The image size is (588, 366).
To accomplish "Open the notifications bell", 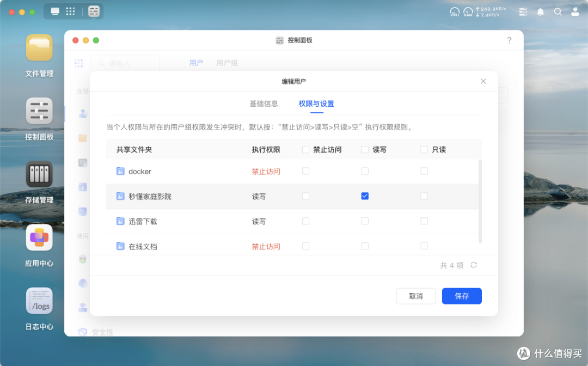I will (x=541, y=12).
